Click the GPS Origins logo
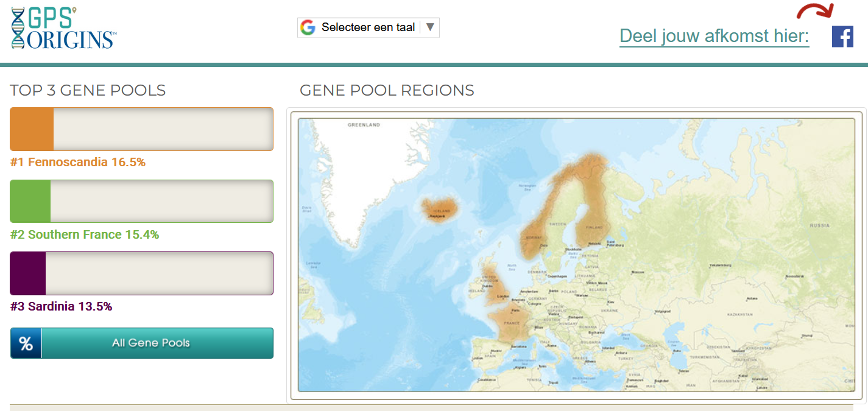Screen dimensions: 868x411 pos(63,27)
